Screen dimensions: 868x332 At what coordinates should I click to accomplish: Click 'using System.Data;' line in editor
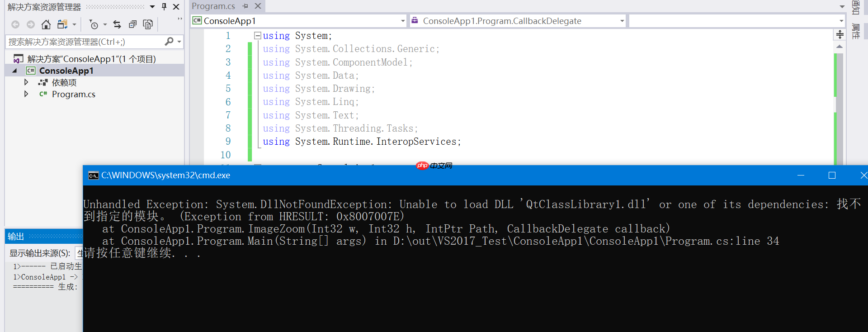[x=311, y=76]
